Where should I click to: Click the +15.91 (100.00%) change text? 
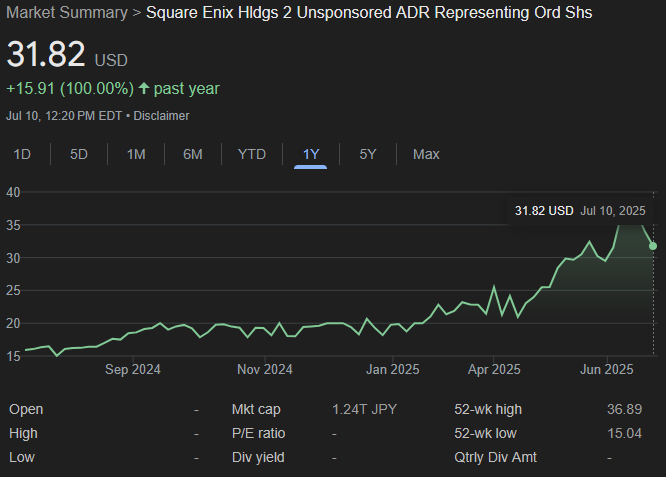pos(70,88)
